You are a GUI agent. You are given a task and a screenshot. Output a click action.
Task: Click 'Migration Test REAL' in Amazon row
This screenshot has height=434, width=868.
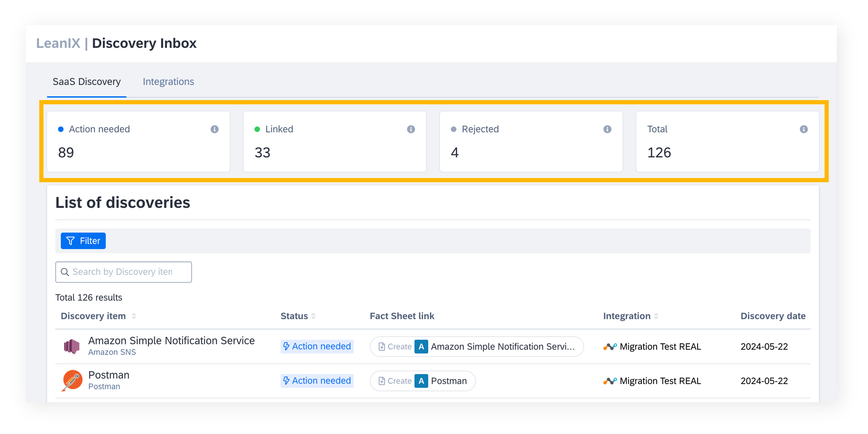[x=660, y=346]
